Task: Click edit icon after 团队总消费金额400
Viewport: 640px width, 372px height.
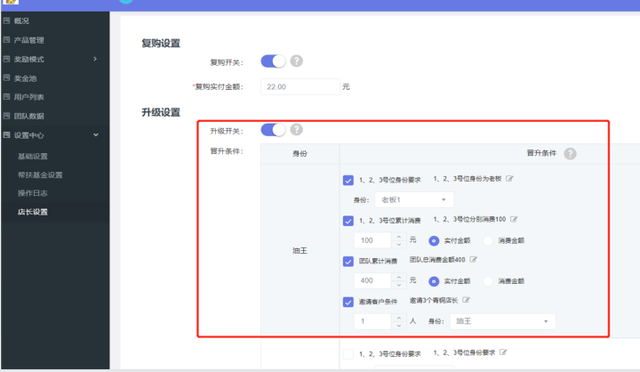Action: tap(473, 259)
